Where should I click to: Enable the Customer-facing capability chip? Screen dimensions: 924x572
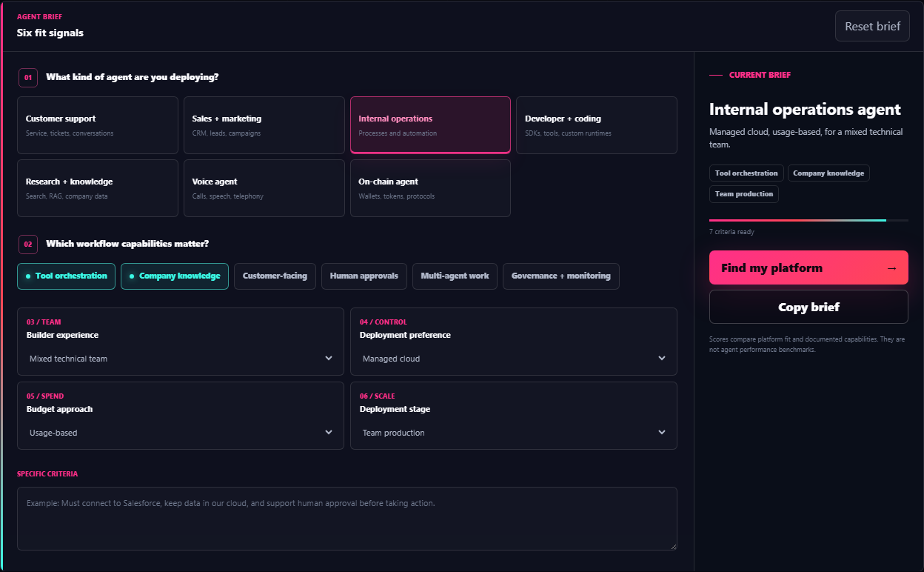point(275,276)
